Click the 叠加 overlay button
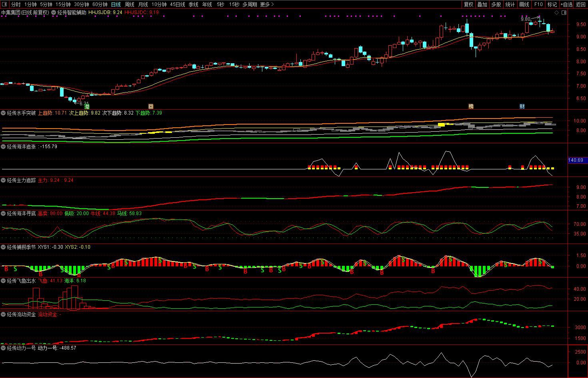588x378 pixels. (482, 4)
